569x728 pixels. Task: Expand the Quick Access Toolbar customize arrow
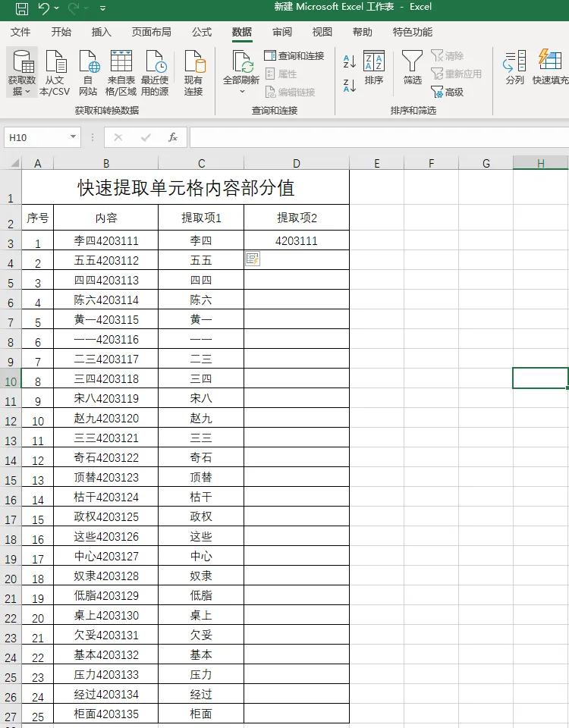coord(102,8)
